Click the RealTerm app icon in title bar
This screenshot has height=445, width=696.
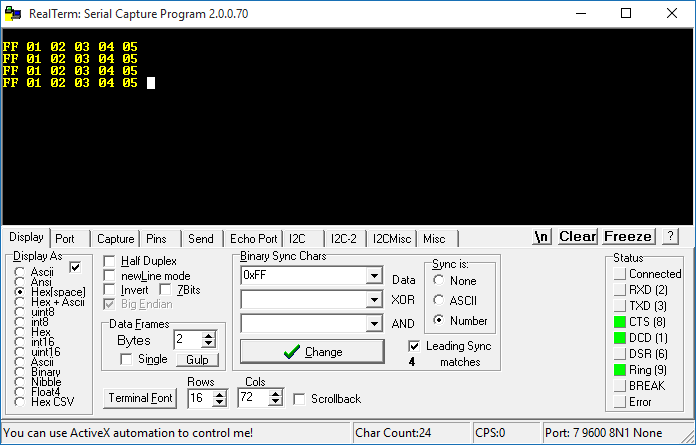pyautogui.click(x=12, y=13)
